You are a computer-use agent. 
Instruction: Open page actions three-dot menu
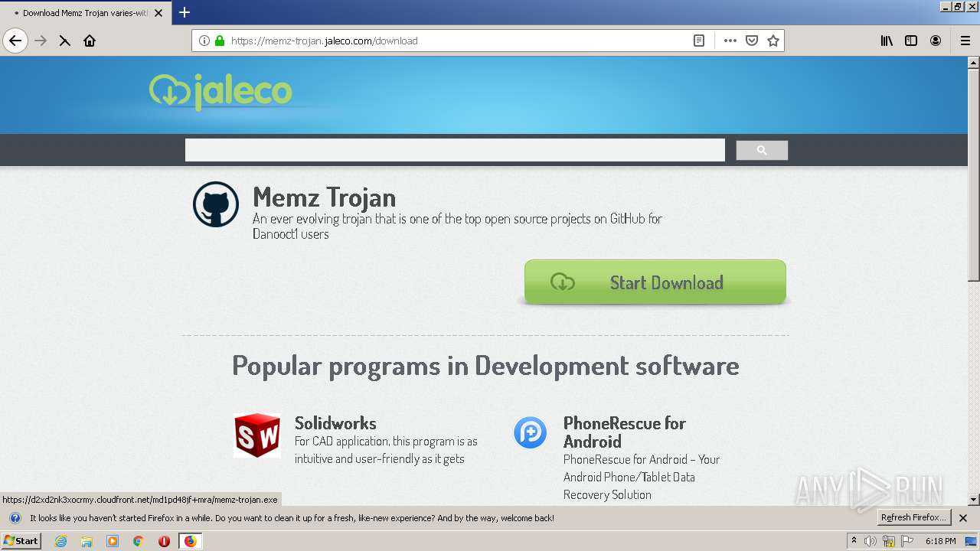(730, 41)
